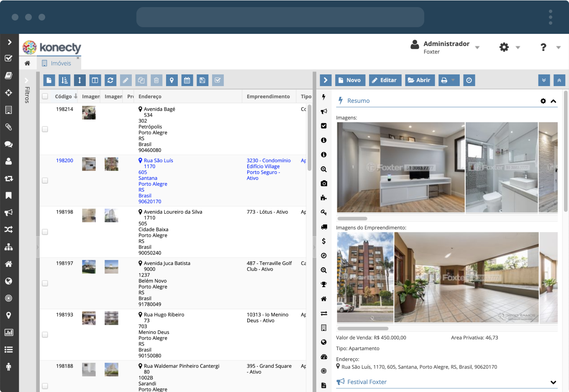The width and height of the screenshot is (569, 392).
Task: Open the camera icon in detail sidebar
Action: tap(324, 183)
